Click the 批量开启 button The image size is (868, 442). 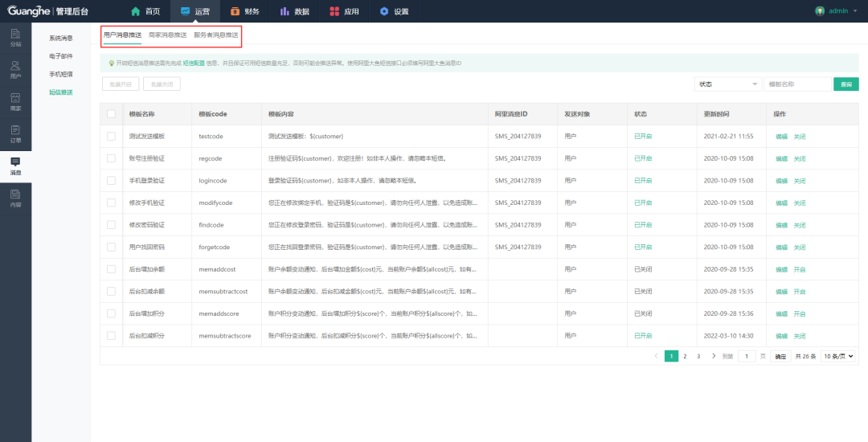pos(121,84)
